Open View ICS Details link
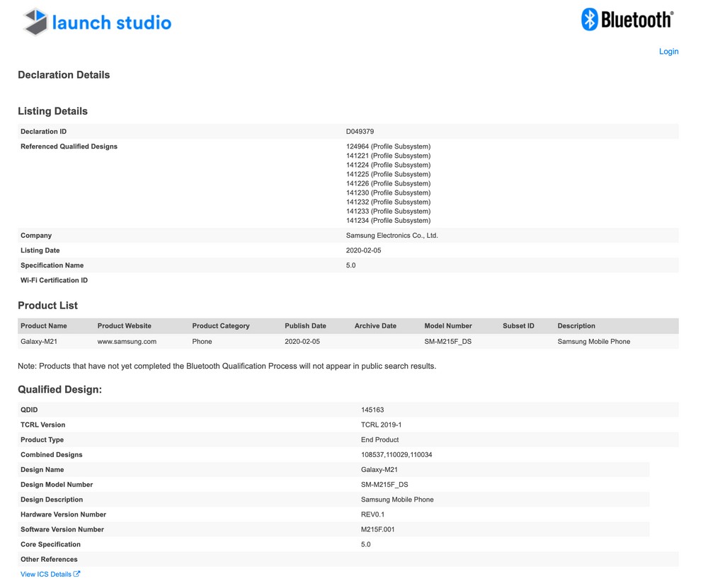 [x=50, y=574]
